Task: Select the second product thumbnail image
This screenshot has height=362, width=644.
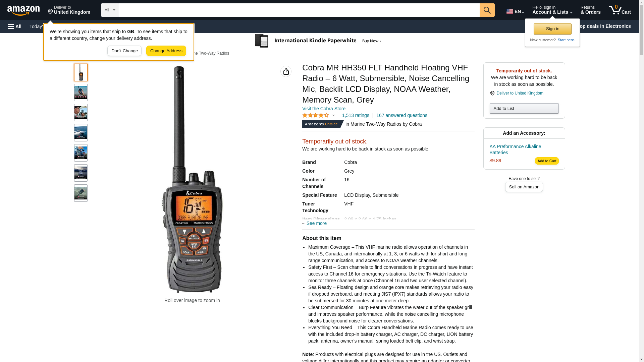Action: (x=81, y=93)
